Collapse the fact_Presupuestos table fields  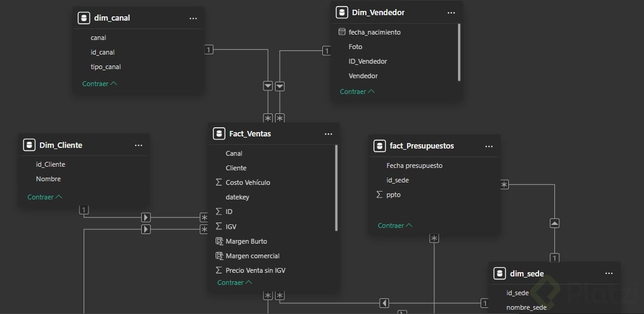394,225
